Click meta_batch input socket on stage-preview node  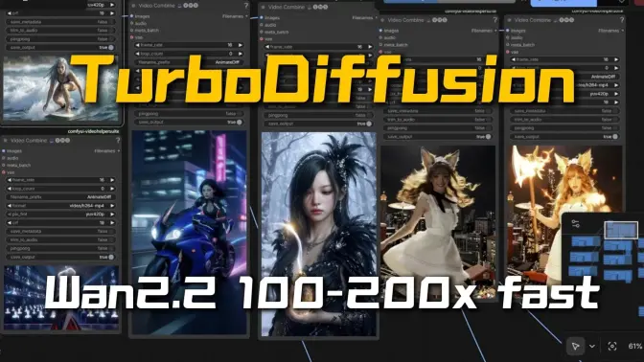tap(4, 165)
